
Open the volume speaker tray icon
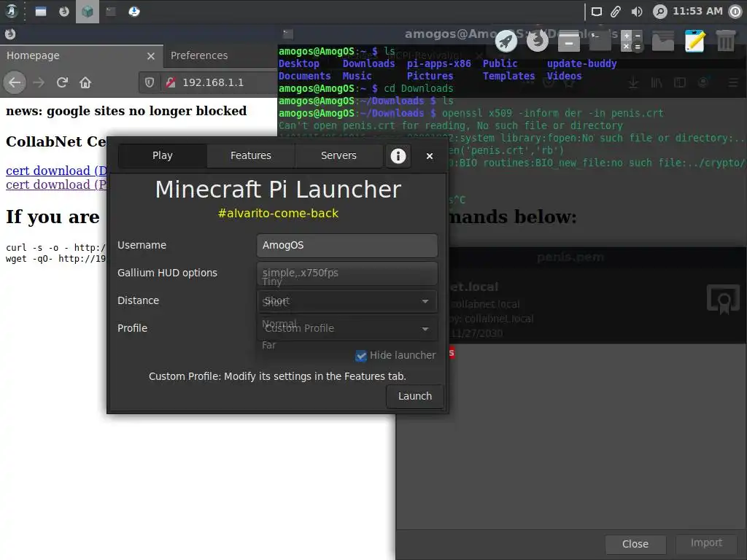pyautogui.click(x=637, y=12)
